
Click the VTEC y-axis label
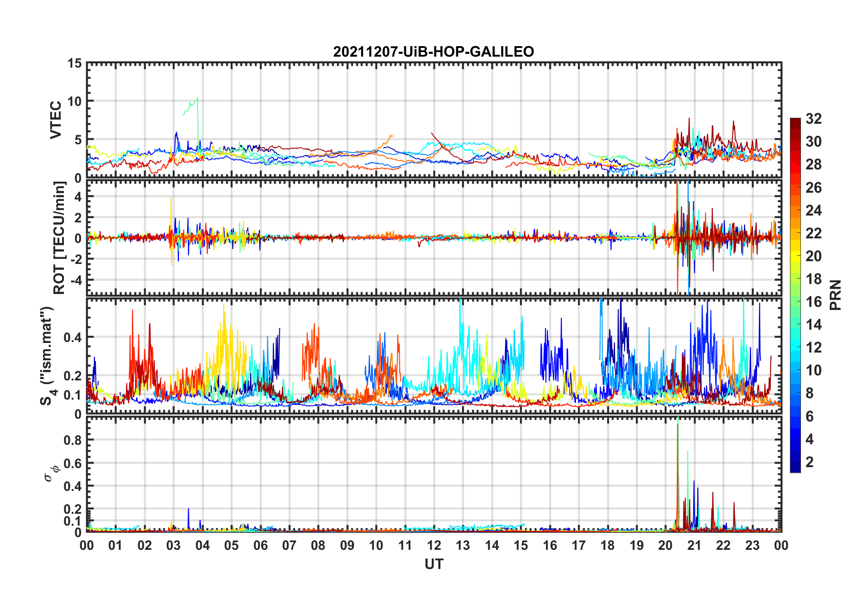pos(56,120)
